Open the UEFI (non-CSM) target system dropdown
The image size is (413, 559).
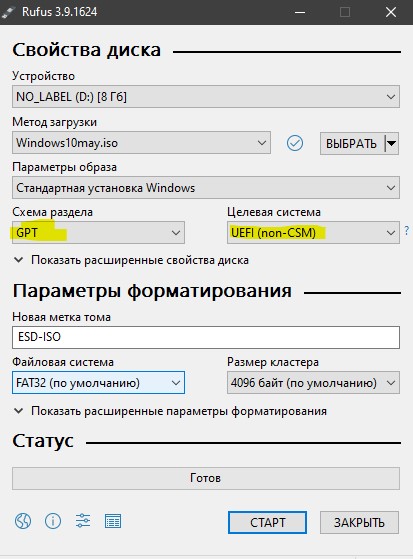[313, 232]
